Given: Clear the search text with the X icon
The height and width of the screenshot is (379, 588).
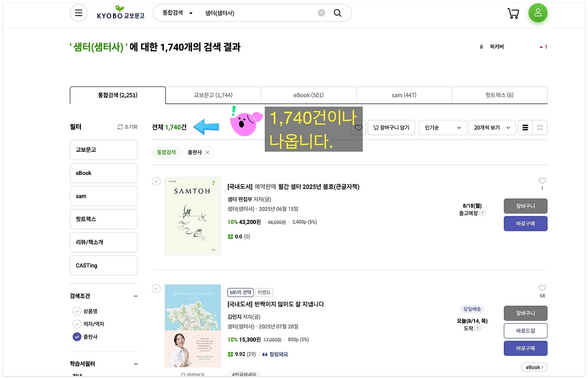Looking at the screenshot, I should pos(322,13).
